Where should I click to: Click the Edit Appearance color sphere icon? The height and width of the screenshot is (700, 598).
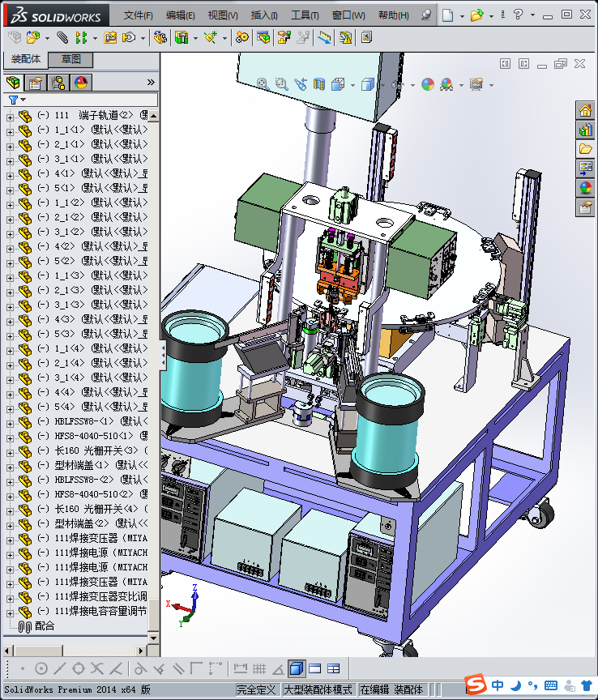pyautogui.click(x=428, y=84)
